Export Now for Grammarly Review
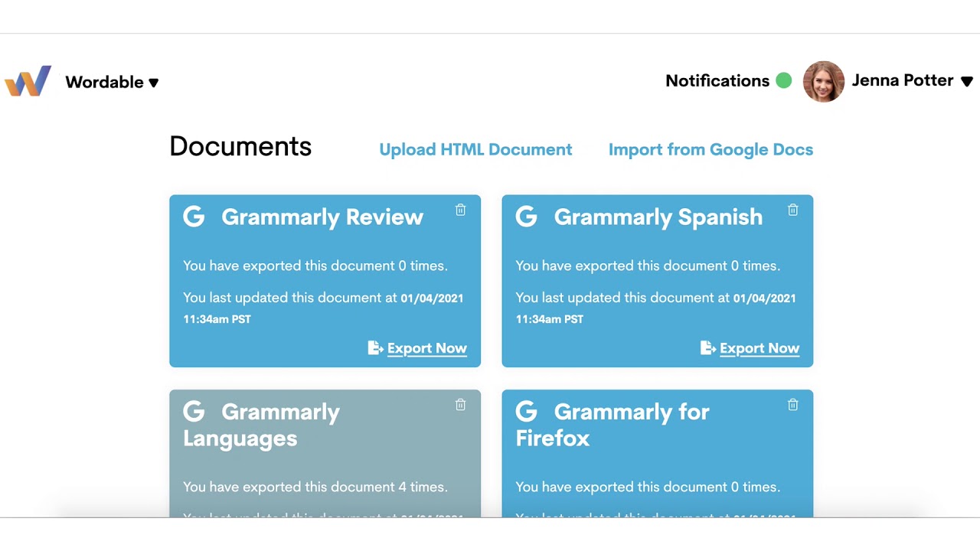 pyautogui.click(x=426, y=348)
